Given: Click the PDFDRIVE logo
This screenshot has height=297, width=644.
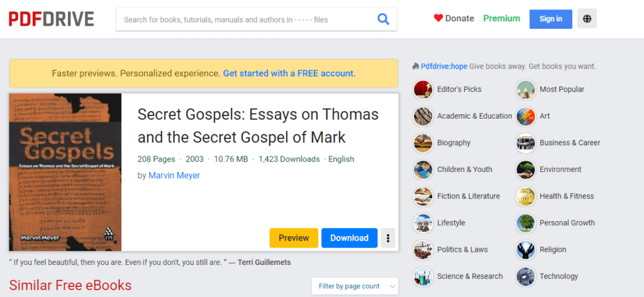Looking at the screenshot, I should (52, 19).
